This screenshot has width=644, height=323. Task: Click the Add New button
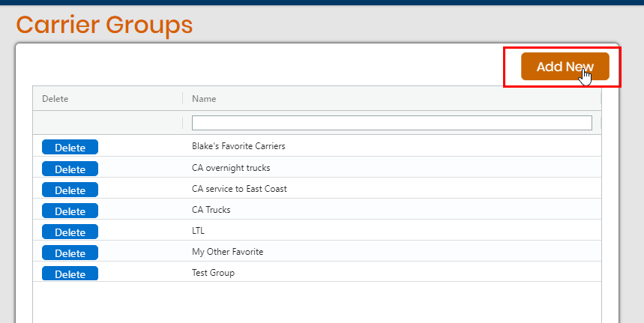[x=565, y=66]
